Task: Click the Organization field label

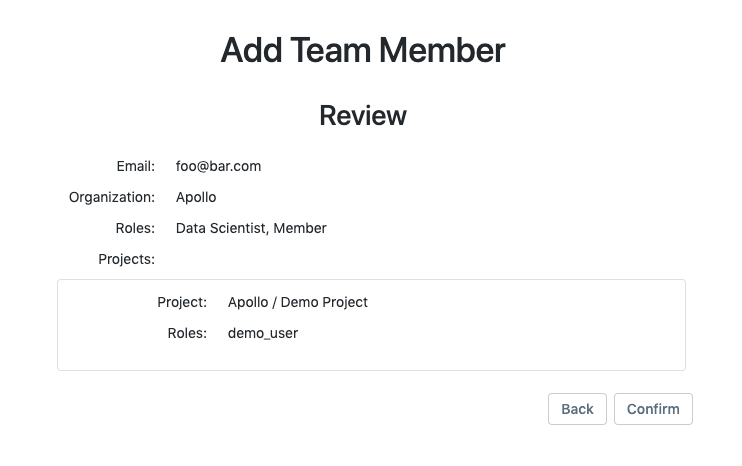Action: (x=111, y=197)
